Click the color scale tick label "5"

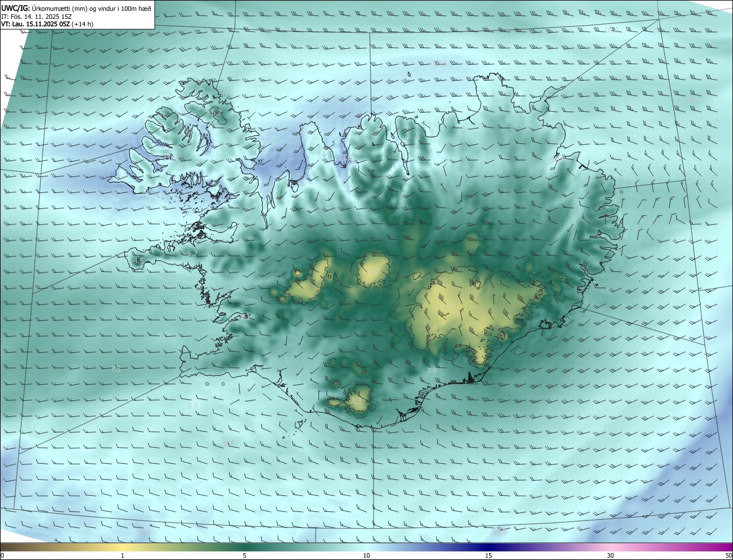point(245,555)
